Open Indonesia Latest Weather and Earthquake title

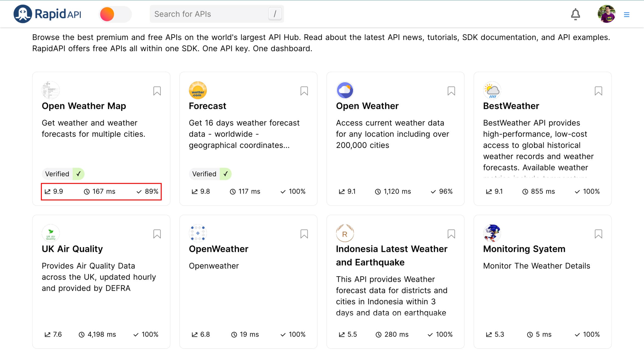[392, 255]
